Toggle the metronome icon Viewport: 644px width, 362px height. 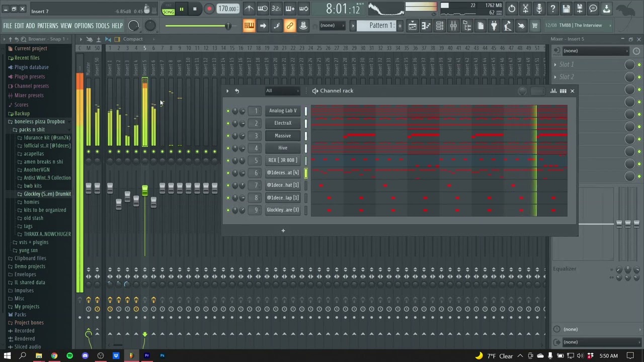point(249,9)
